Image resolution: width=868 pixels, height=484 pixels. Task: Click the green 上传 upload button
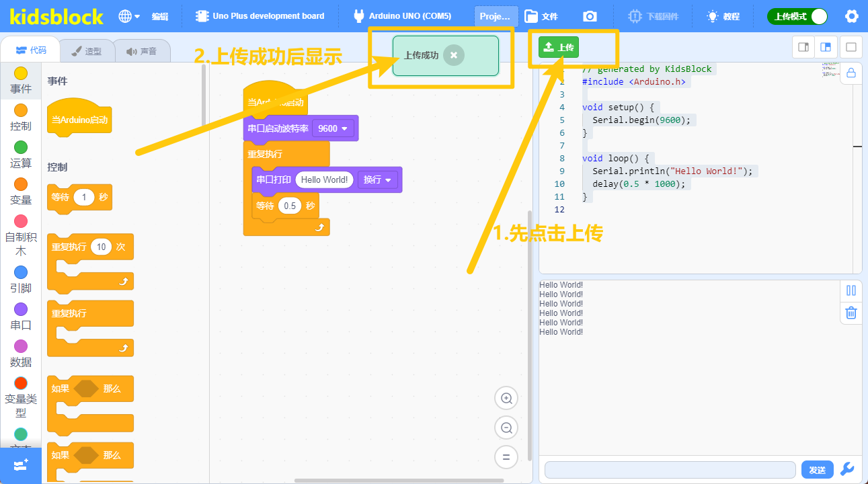(x=559, y=47)
